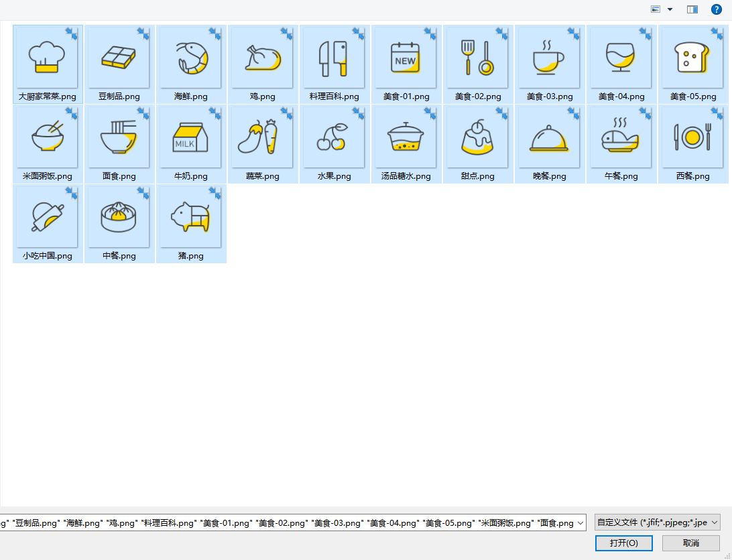Click the shrimp icon 海鲜.png
The height and width of the screenshot is (560, 732).
(191, 59)
